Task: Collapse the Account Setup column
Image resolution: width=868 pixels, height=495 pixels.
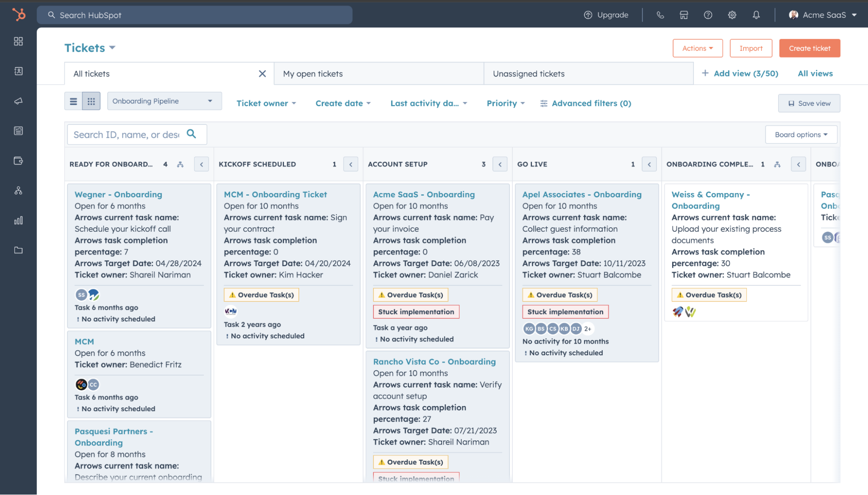Action: [x=500, y=164]
